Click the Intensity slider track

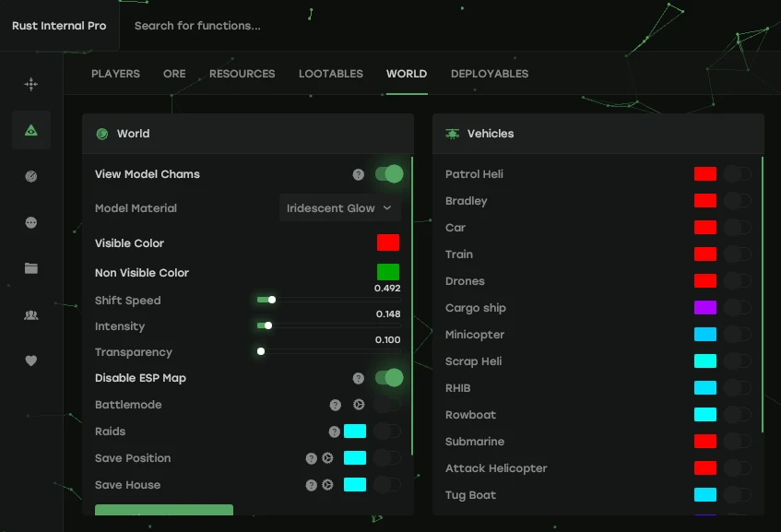coord(329,325)
